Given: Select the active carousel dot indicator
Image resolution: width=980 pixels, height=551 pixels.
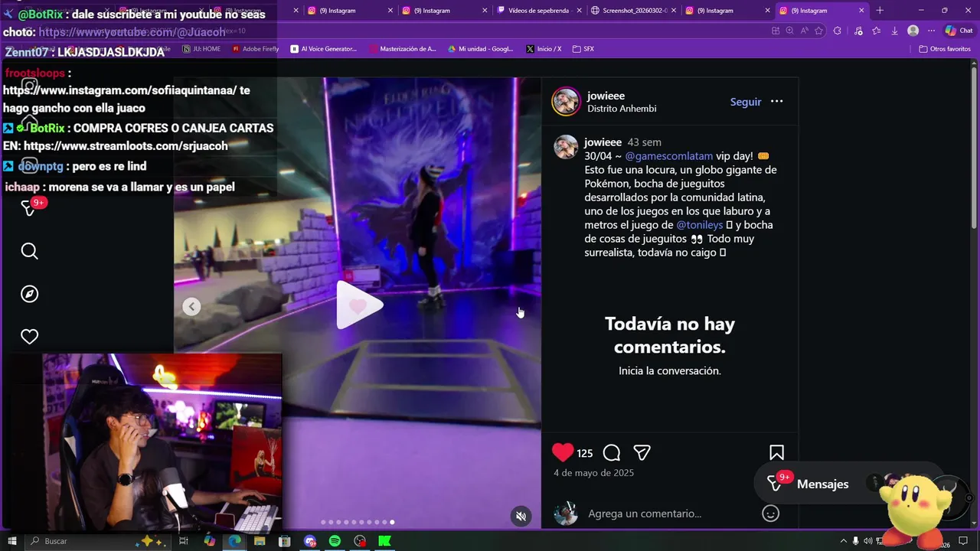Looking at the screenshot, I should [392, 522].
